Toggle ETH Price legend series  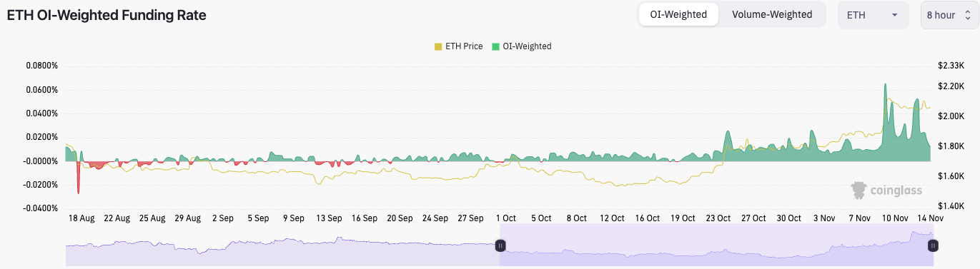coord(459,46)
